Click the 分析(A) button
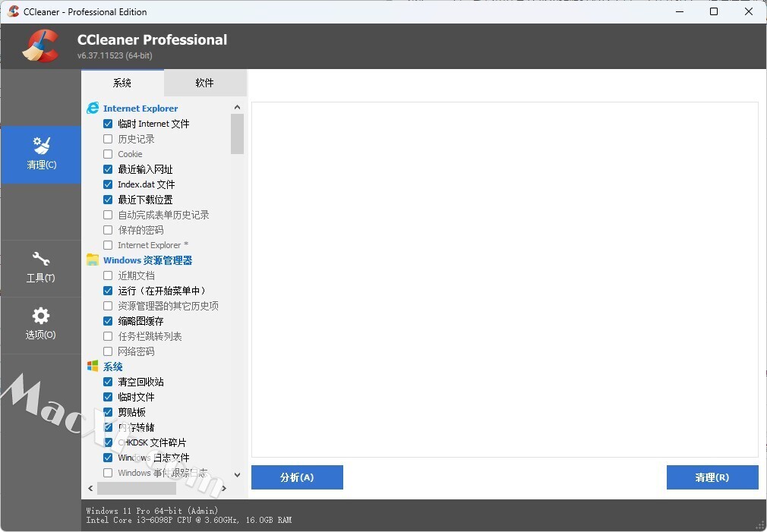 pos(297,477)
